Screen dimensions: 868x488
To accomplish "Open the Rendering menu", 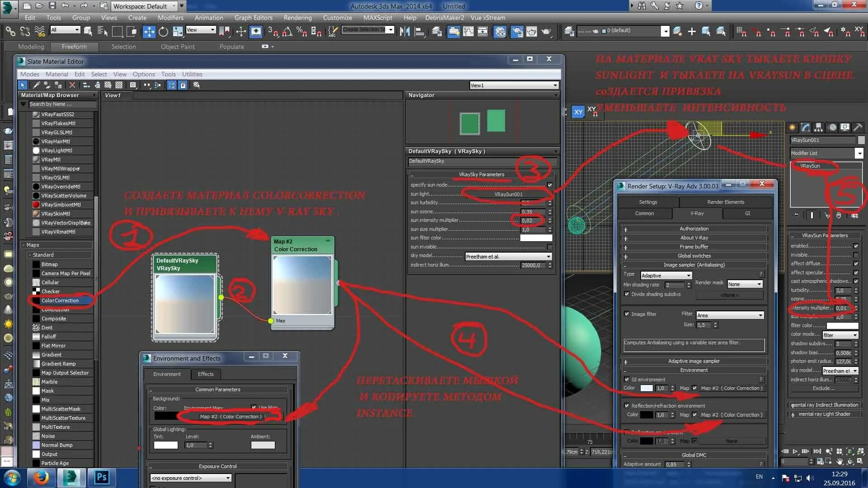I will pos(297,18).
